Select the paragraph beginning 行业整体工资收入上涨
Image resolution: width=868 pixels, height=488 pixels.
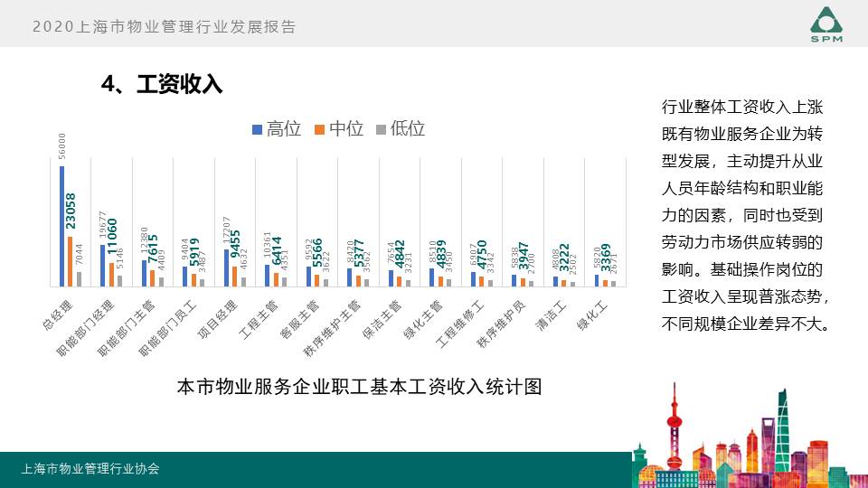(746, 214)
